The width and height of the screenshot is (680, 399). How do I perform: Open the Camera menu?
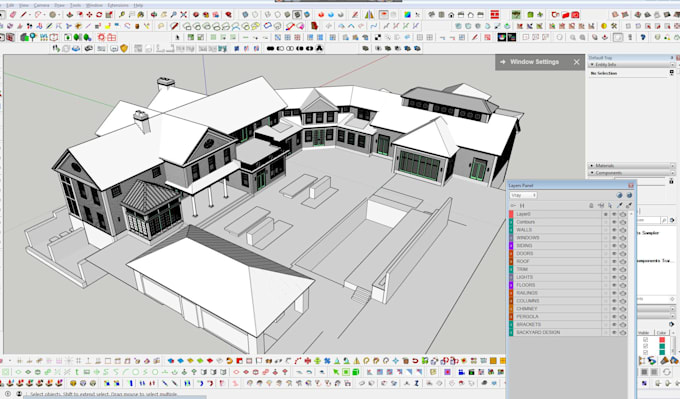[41, 5]
